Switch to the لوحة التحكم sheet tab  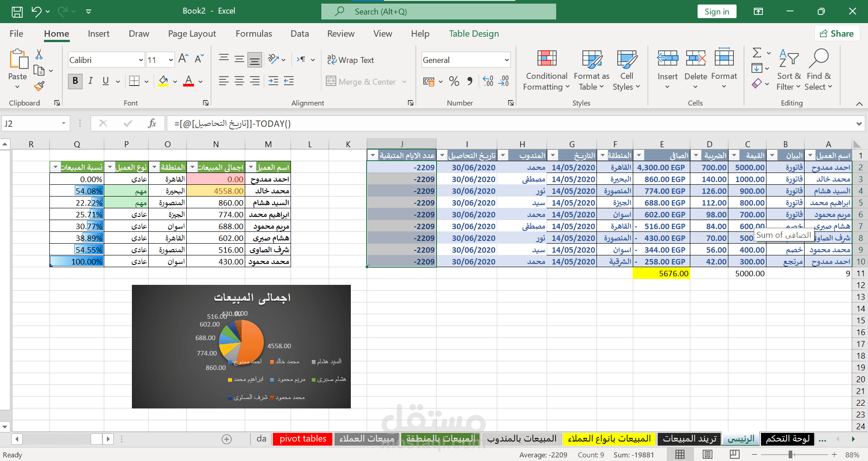pos(787,439)
